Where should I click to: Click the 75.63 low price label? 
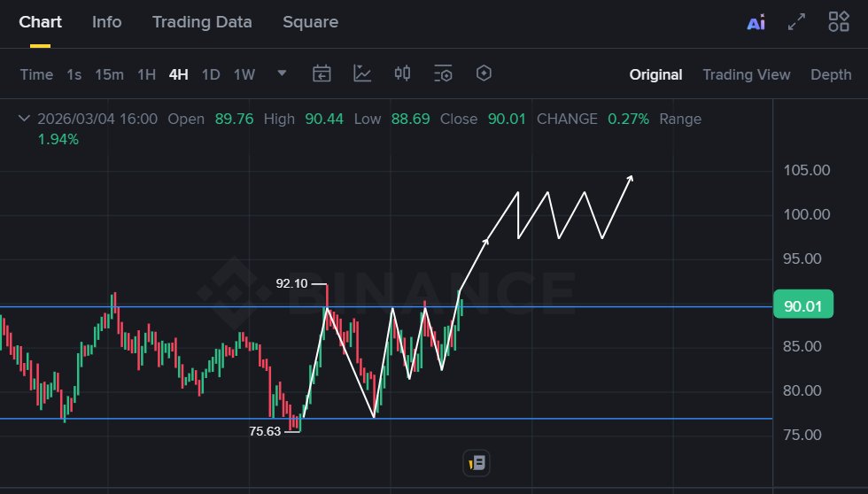pos(265,431)
